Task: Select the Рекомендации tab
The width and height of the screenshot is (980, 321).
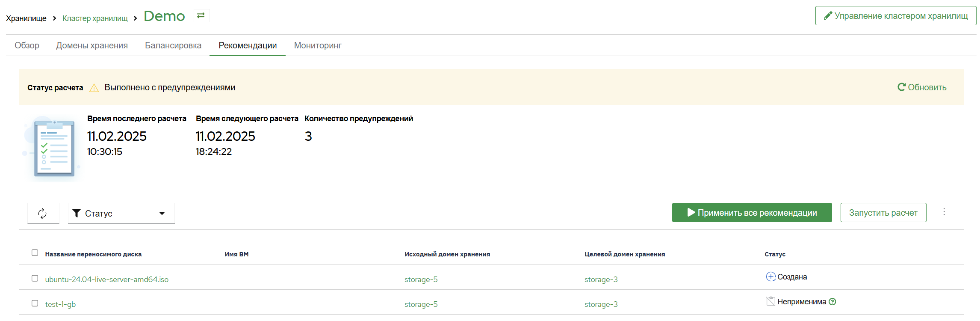Action: click(248, 45)
